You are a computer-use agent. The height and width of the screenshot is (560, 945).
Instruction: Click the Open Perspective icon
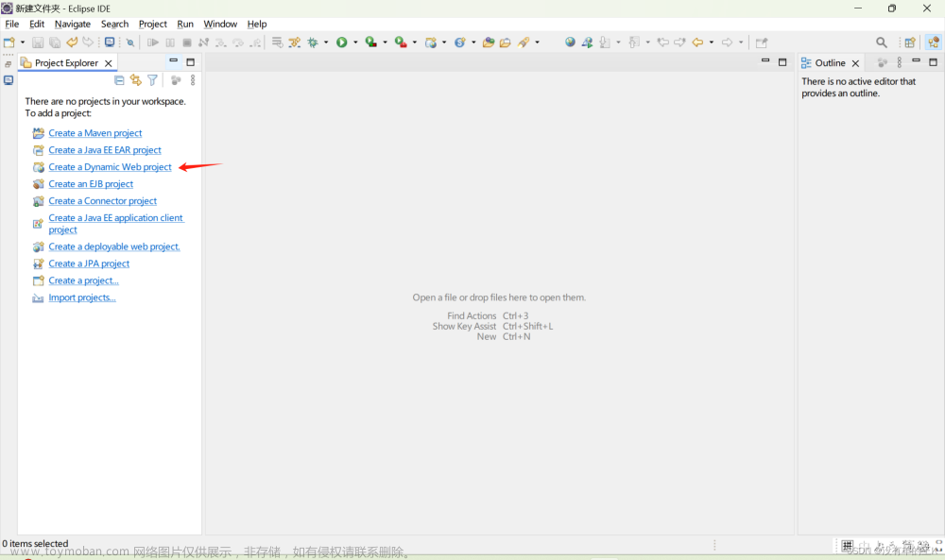[910, 42]
